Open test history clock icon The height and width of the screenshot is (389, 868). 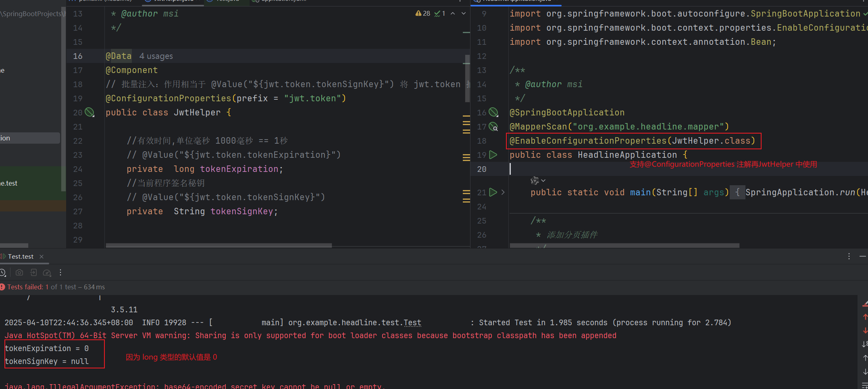pyautogui.click(x=3, y=273)
